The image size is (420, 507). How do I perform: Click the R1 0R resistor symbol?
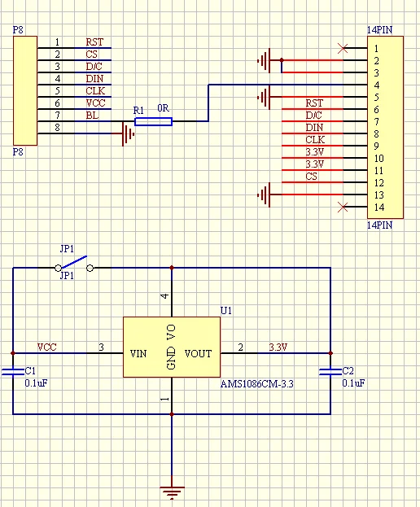point(153,121)
